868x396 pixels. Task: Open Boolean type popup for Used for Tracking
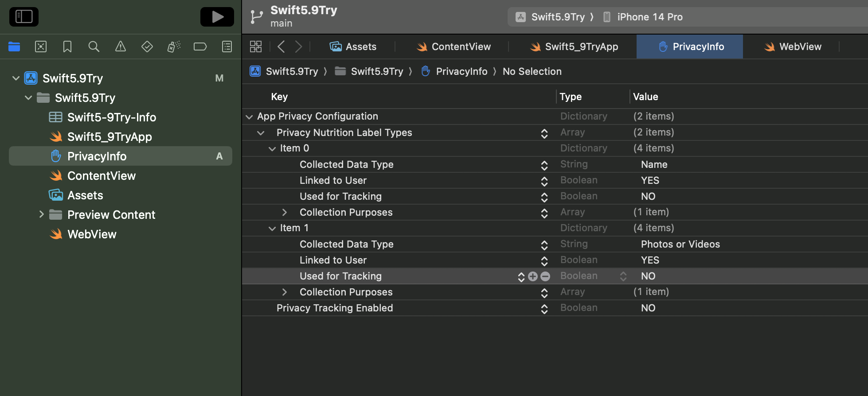623,276
